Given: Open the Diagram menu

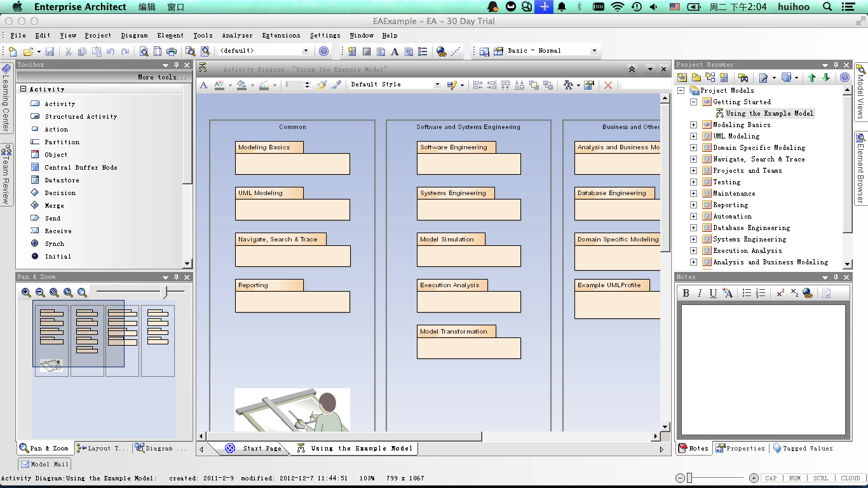Looking at the screenshot, I should point(134,36).
